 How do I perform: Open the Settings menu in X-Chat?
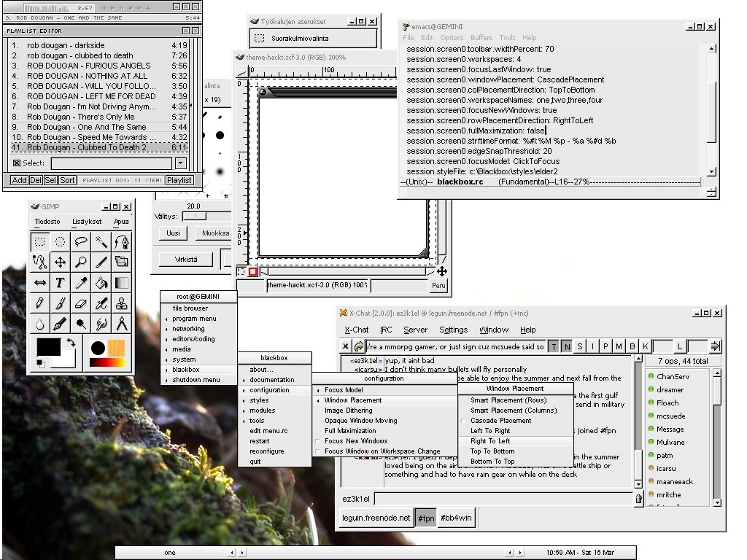pyautogui.click(x=453, y=330)
